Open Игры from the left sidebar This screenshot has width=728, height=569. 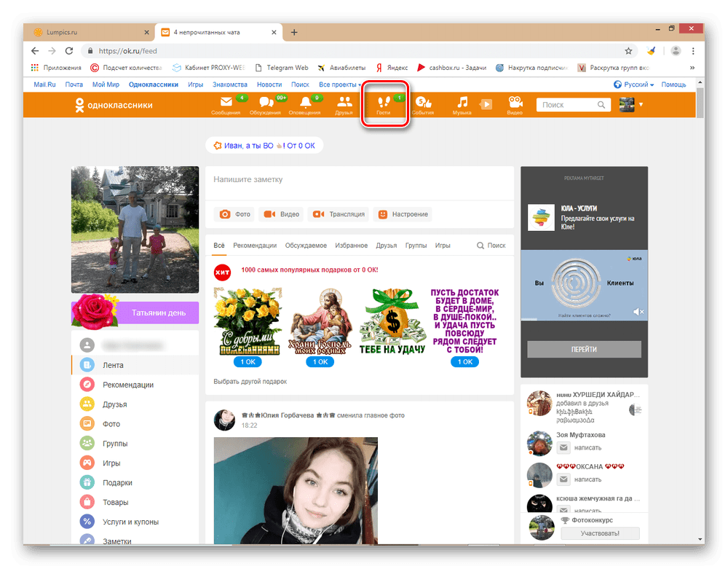111,462
